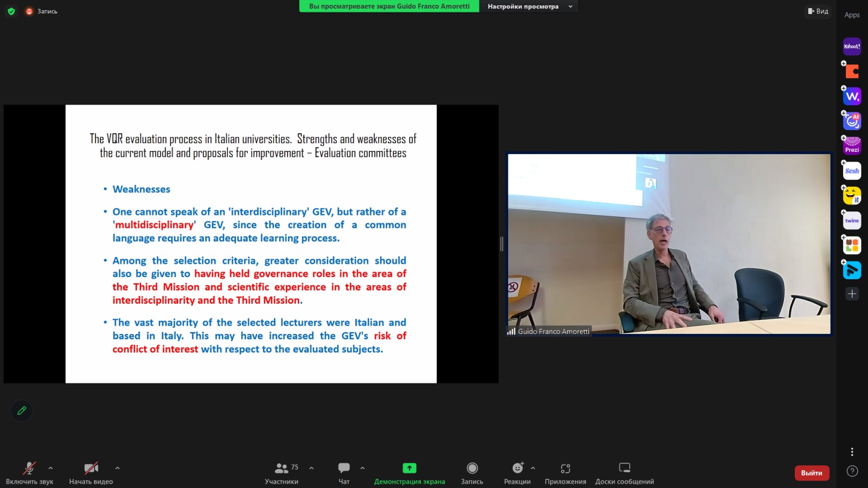Launch the Prezi app icon

coord(852,146)
